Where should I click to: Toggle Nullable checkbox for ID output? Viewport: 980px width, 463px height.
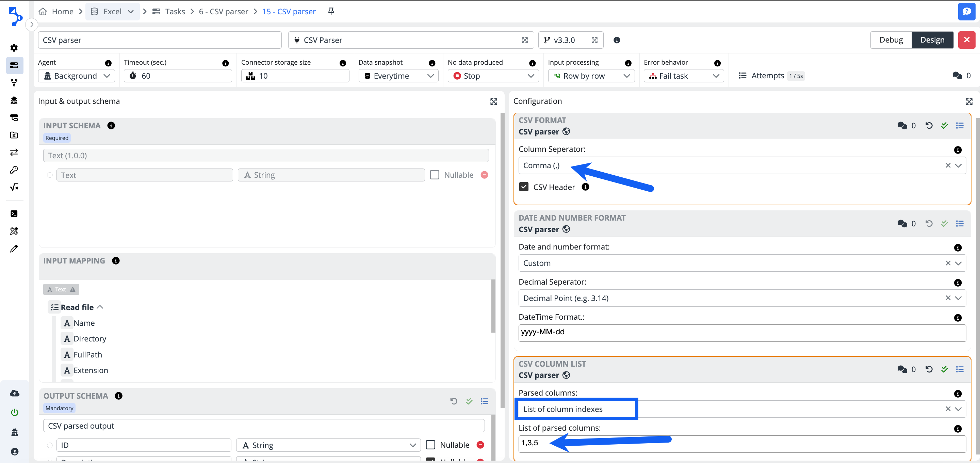[x=430, y=445]
